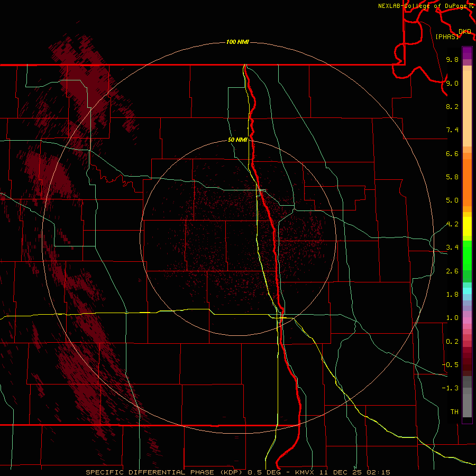Viewport: 476px width, 476px height.
Task: Click the 9.0 scale label
Action: click(x=452, y=83)
